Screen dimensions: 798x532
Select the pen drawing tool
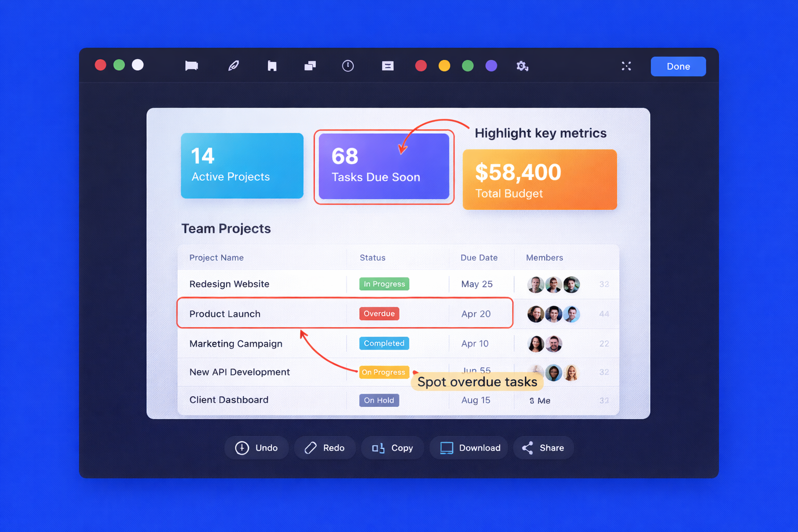click(x=234, y=66)
